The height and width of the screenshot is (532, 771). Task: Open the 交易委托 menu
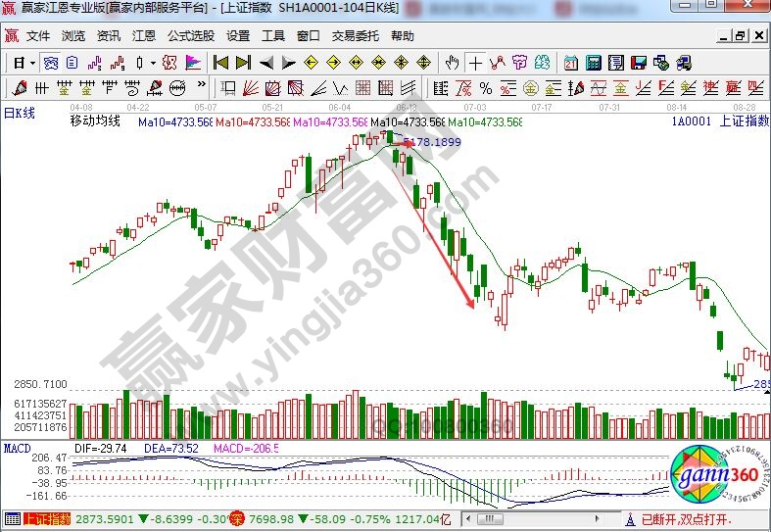(355, 36)
